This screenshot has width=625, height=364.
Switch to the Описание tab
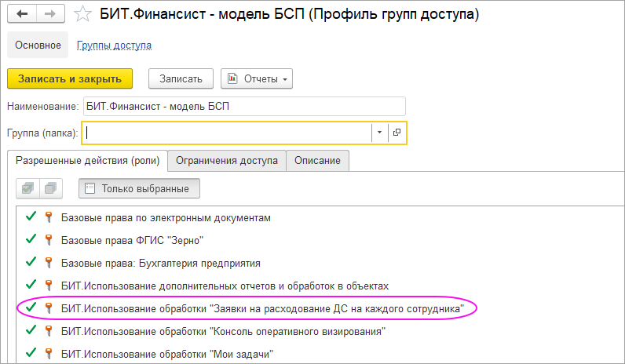(317, 161)
